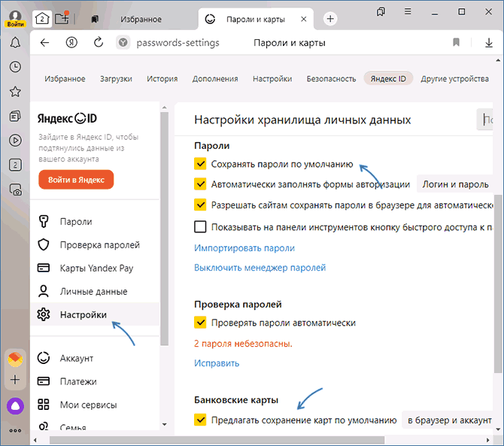Open Избранное in the top navigation

65,79
